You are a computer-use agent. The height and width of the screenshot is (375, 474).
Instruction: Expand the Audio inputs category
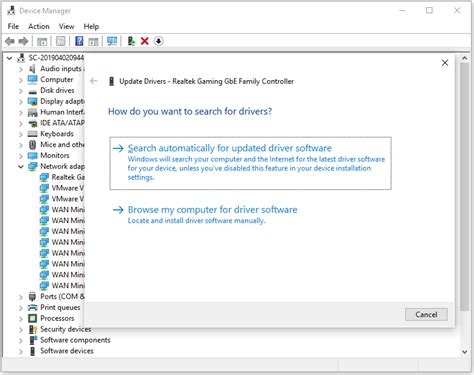21,69
